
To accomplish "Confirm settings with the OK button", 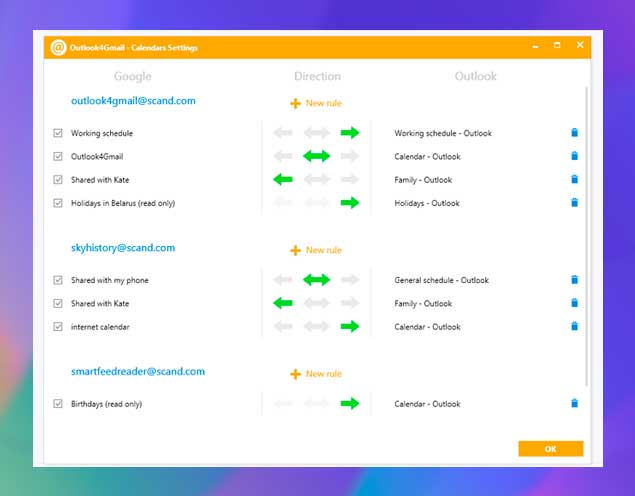I will point(551,449).
